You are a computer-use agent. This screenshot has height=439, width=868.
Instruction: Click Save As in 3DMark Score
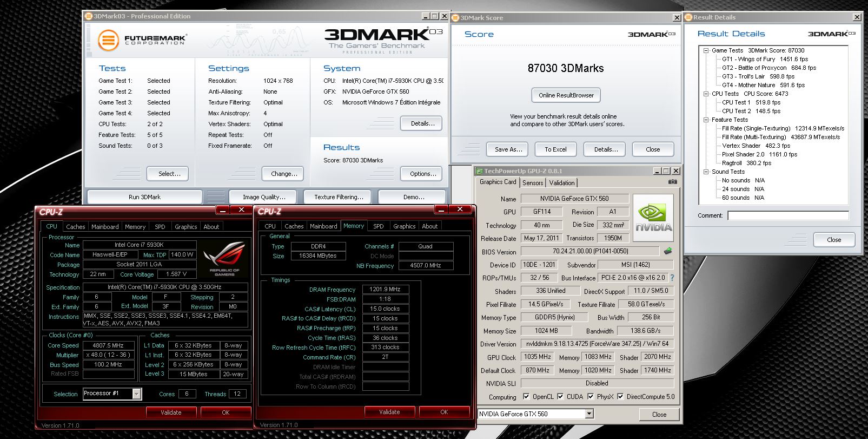(508, 149)
